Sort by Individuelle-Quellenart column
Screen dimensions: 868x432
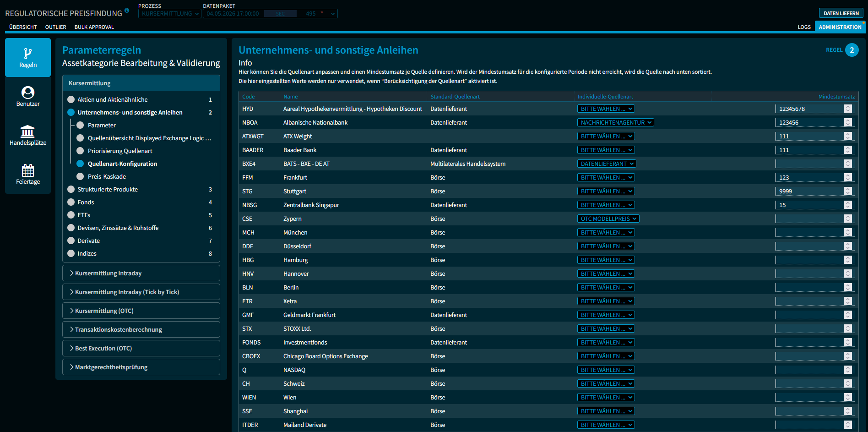pos(605,97)
